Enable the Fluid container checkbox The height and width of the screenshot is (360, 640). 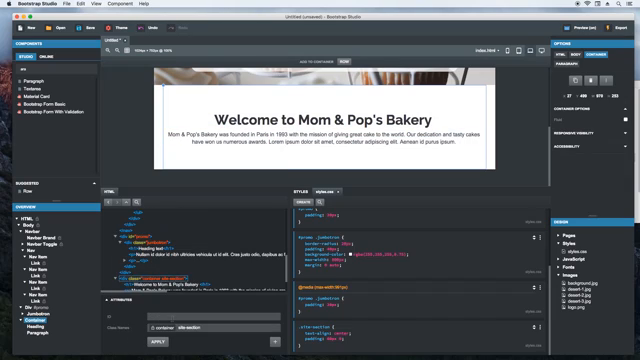coord(625,119)
